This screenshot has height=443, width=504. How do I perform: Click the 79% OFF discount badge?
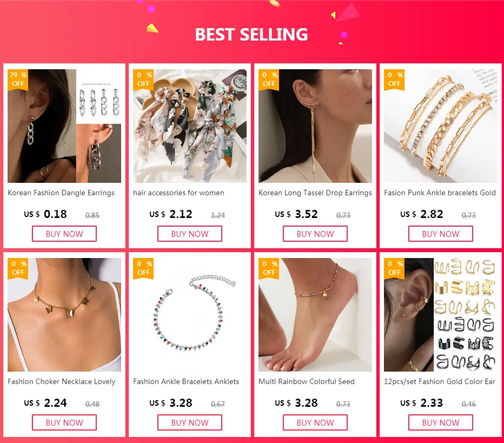click(18, 80)
